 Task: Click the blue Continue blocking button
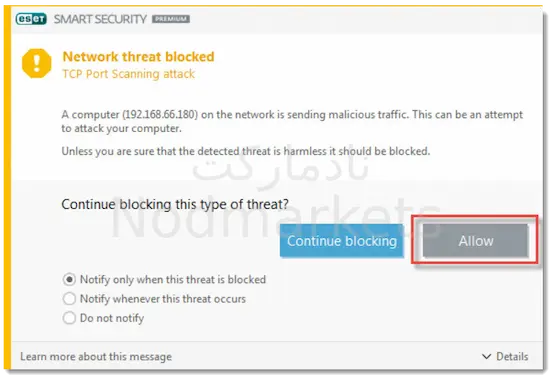(342, 241)
